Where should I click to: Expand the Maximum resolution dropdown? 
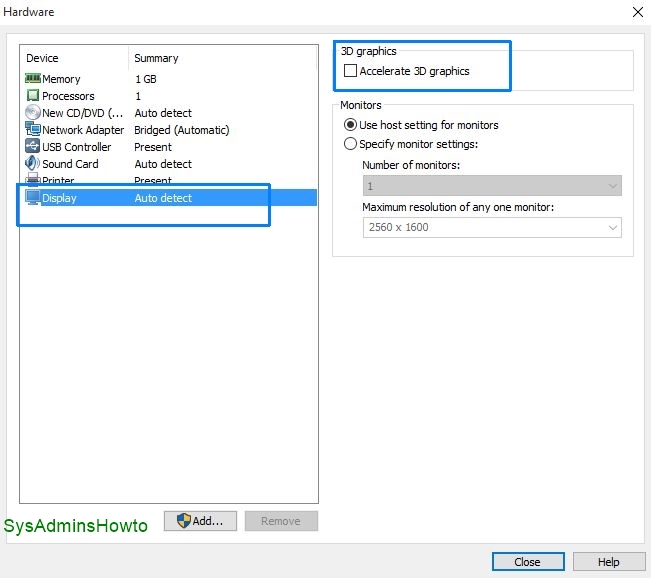491,227
